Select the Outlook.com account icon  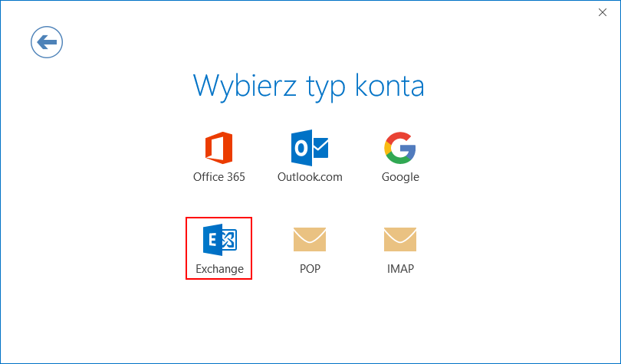pos(310,148)
